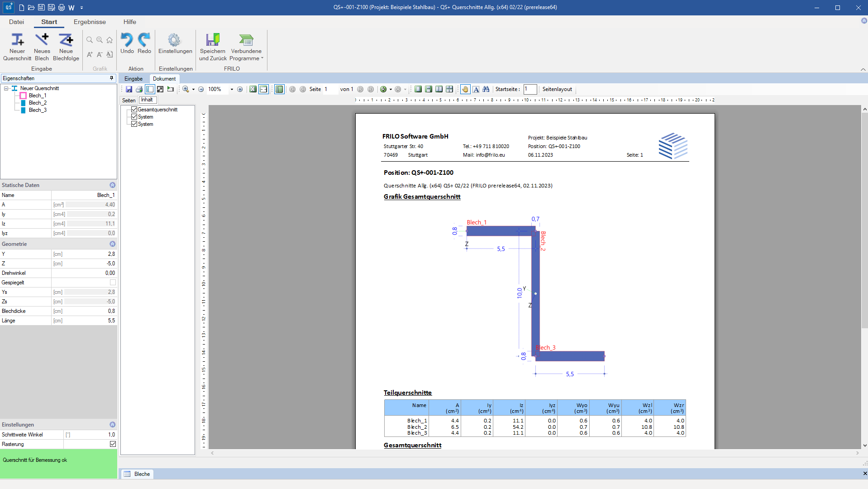Redo the last undone action
The height and width of the screenshot is (489, 868).
pyautogui.click(x=144, y=44)
